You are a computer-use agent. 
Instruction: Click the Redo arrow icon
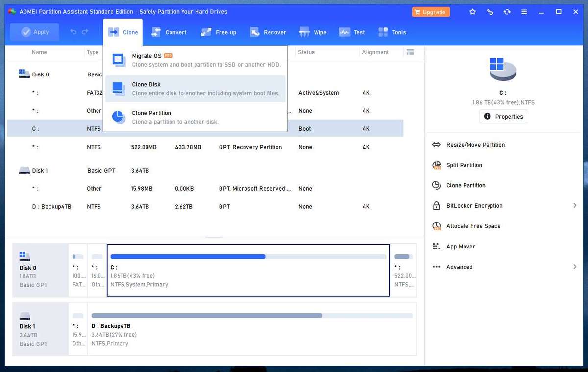85,32
